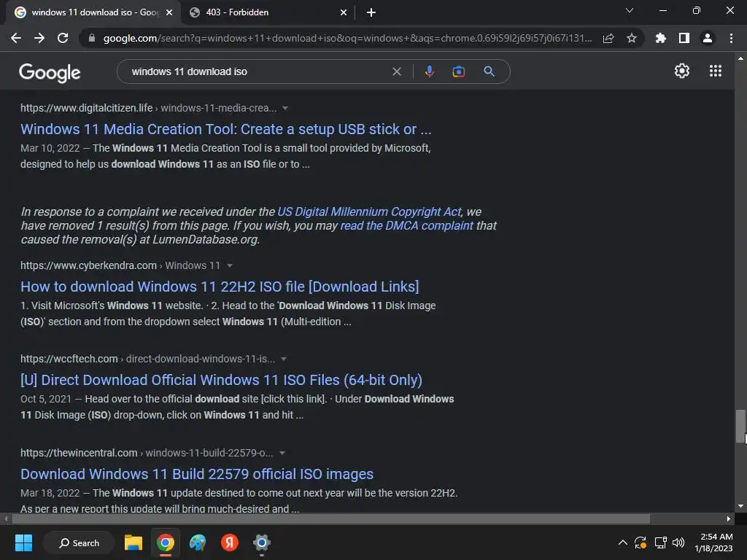Click the vertical scrollbar thumb
This screenshot has height=560, width=747.
(x=740, y=426)
